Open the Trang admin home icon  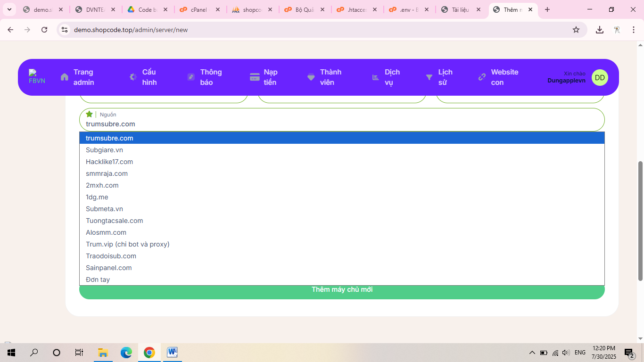click(65, 77)
